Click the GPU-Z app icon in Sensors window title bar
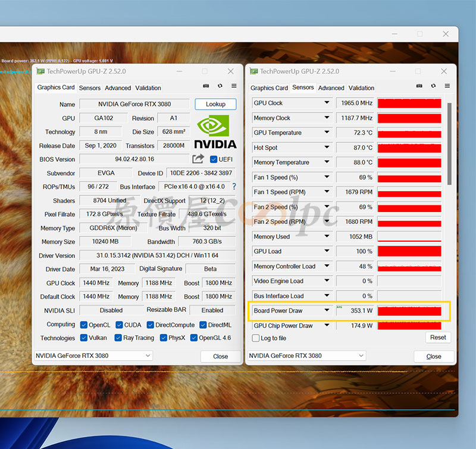 [x=254, y=71]
